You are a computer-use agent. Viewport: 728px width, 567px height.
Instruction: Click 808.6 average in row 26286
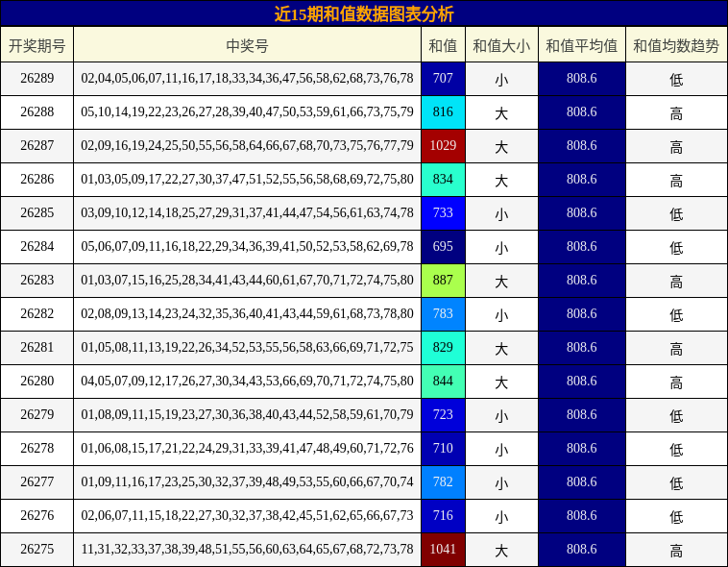coord(582,180)
